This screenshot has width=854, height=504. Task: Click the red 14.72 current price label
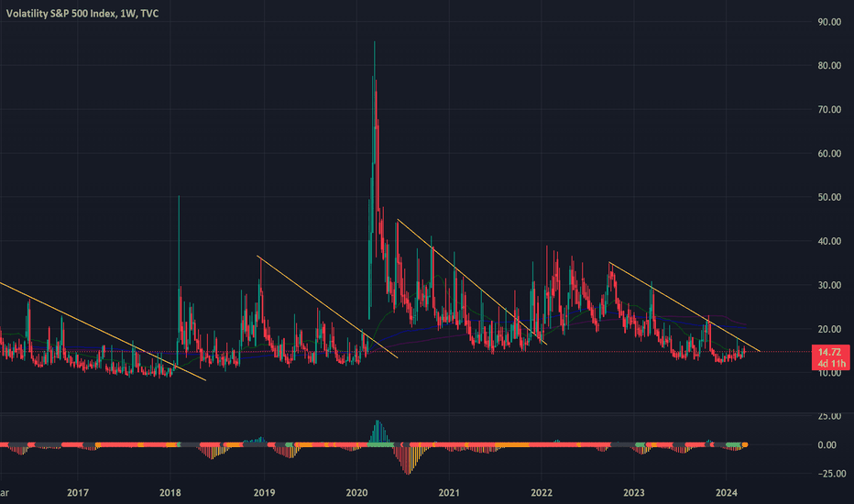(829, 352)
